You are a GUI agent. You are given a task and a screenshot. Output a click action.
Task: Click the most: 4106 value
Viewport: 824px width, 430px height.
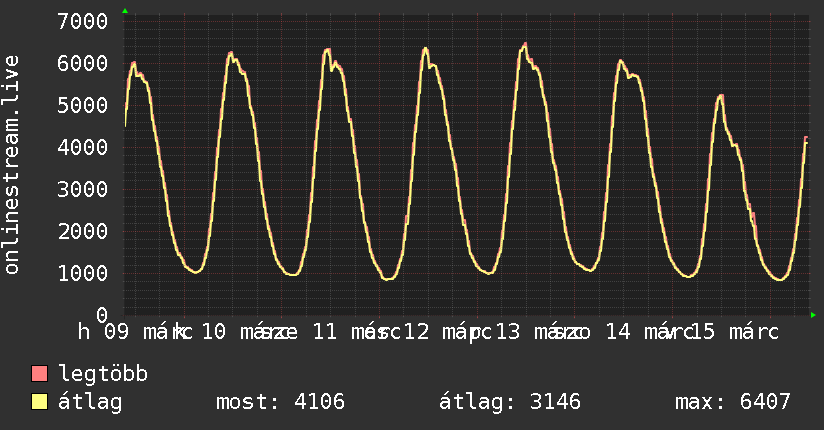point(280,402)
